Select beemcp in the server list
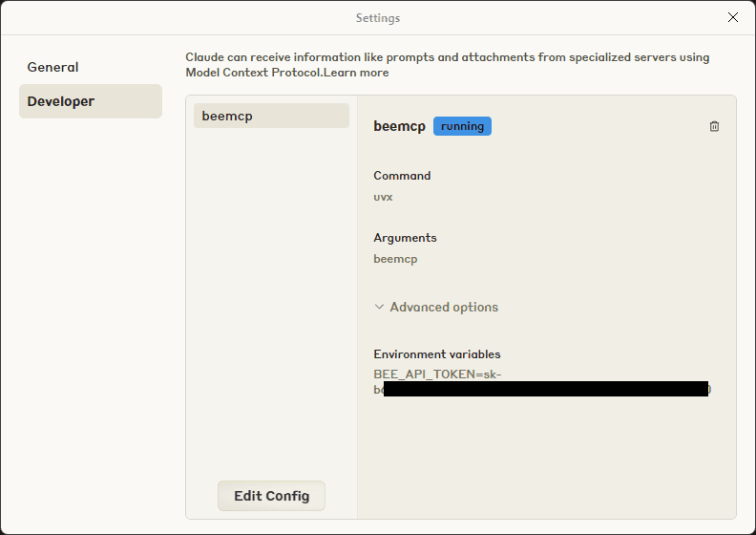756x535 pixels. 271,116
